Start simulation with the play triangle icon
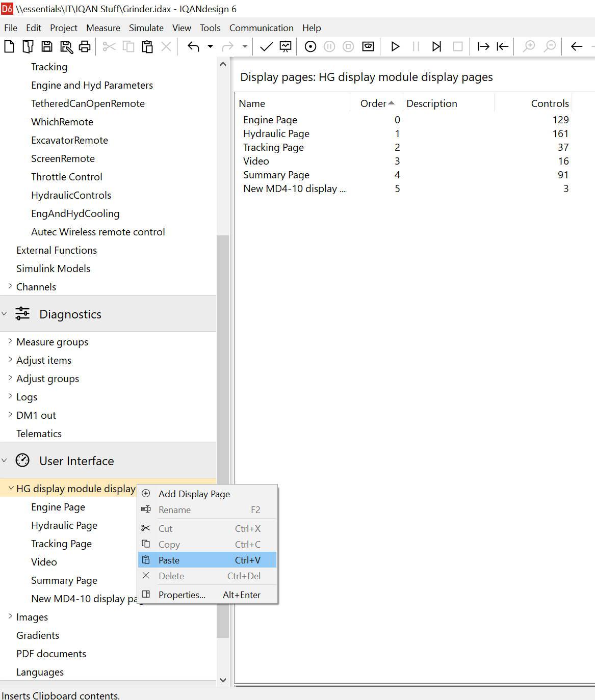 (395, 47)
